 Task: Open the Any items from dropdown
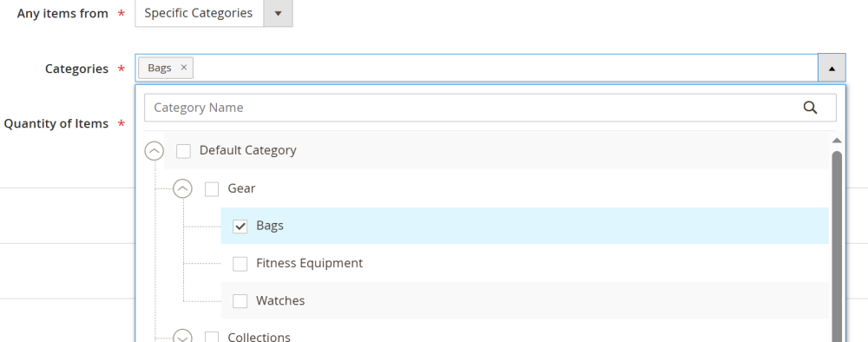[278, 13]
